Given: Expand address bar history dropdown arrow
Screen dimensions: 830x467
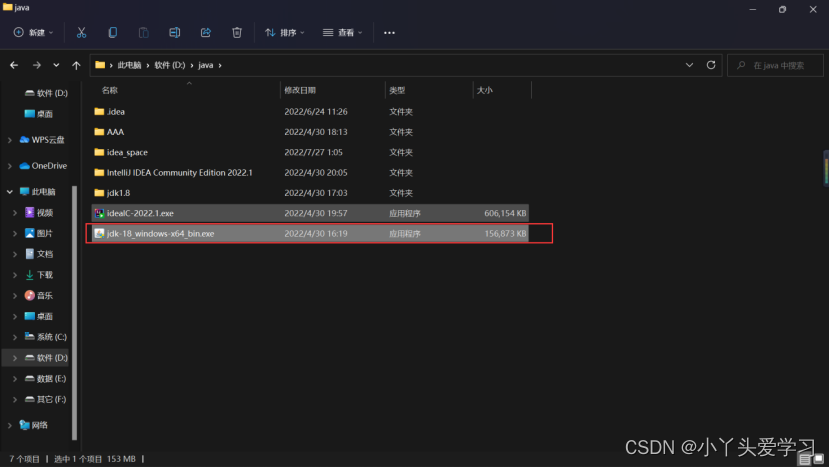Looking at the screenshot, I should (x=689, y=65).
